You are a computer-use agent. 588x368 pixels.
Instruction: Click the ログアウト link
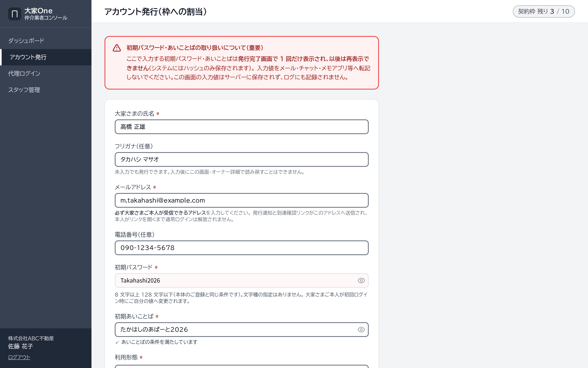pyautogui.click(x=19, y=357)
